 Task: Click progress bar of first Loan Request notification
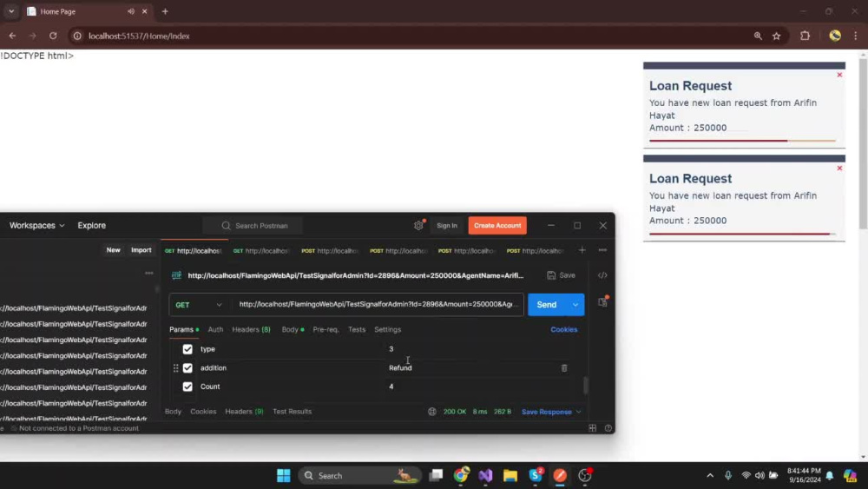(742, 141)
